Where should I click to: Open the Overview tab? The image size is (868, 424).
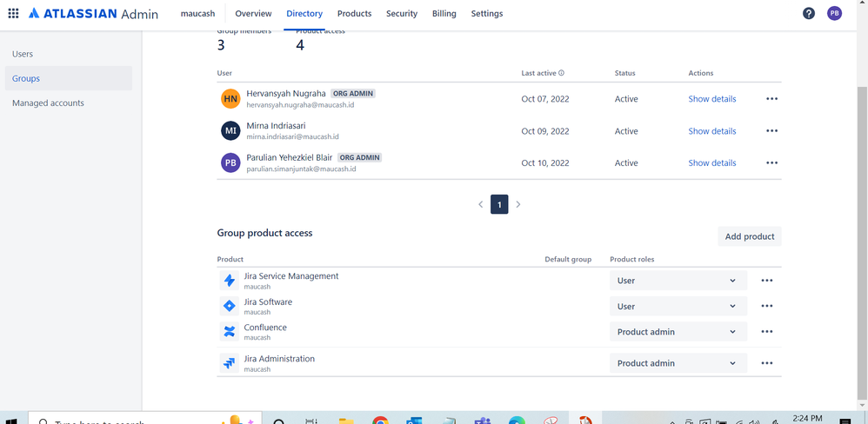coord(254,14)
